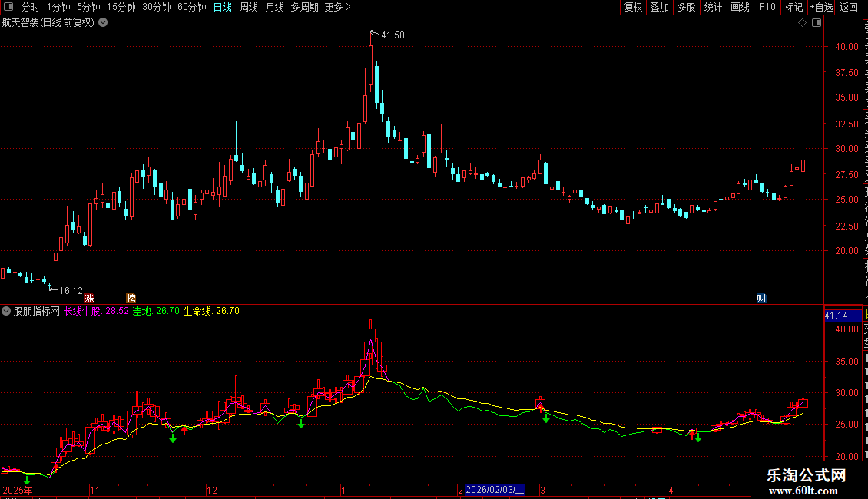Click the 16.12 low price label
Image resolution: width=868 pixels, height=499 pixels.
tap(66, 290)
